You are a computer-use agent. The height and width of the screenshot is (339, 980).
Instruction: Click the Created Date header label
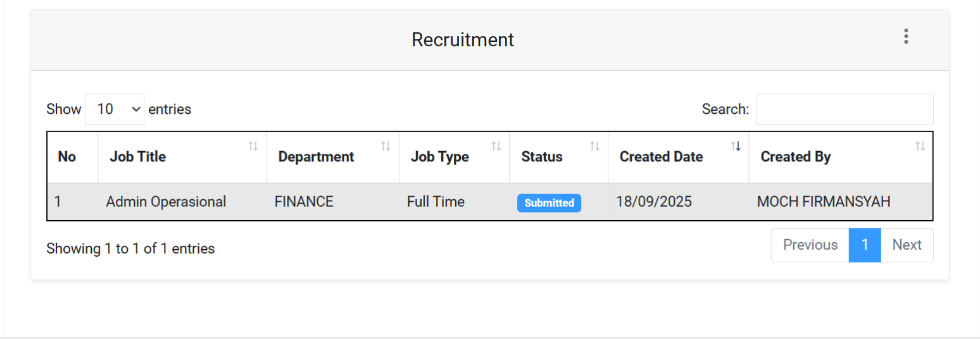coord(661,157)
